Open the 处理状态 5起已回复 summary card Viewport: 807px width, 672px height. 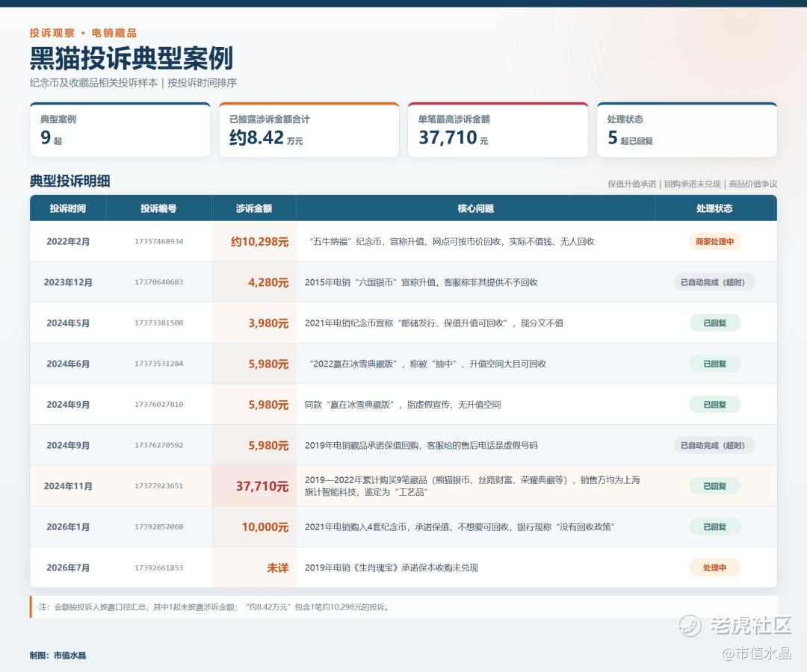[x=687, y=130]
